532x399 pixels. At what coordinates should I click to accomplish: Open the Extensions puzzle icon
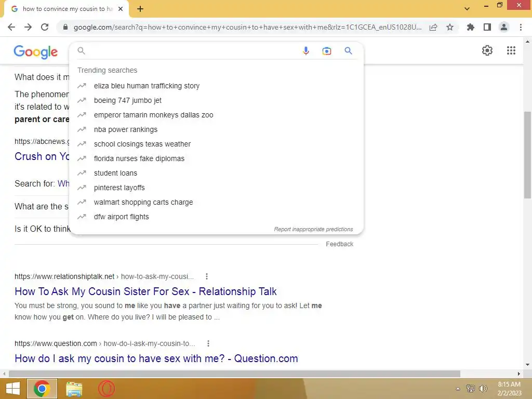(471, 27)
